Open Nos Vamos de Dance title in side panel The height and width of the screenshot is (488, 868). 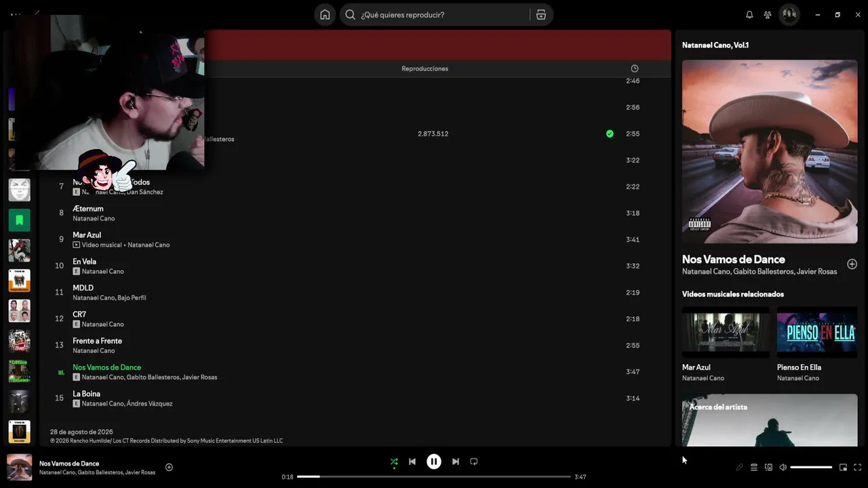click(734, 259)
